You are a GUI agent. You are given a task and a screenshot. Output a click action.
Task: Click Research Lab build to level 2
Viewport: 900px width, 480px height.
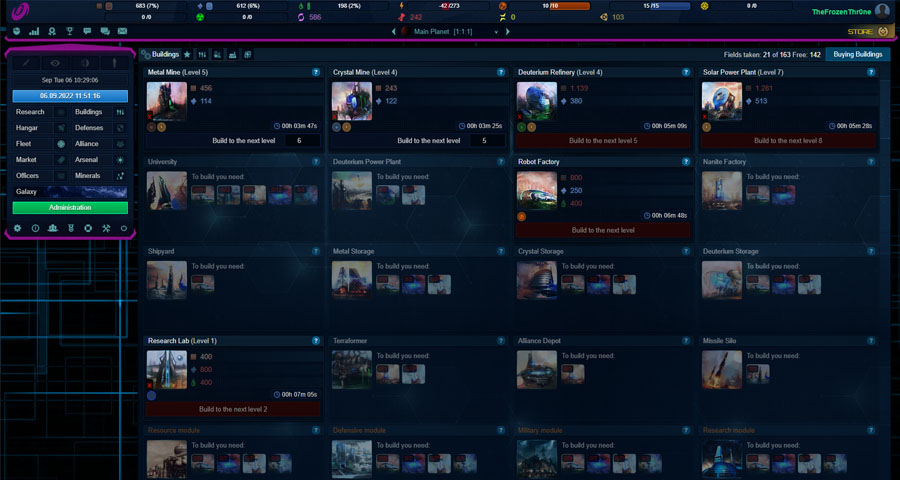233,409
